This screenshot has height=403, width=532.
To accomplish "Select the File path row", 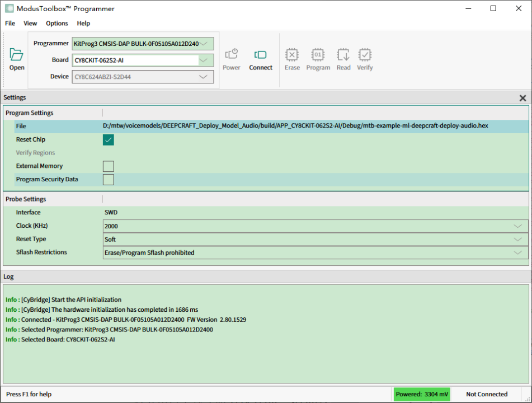I will click(271, 126).
